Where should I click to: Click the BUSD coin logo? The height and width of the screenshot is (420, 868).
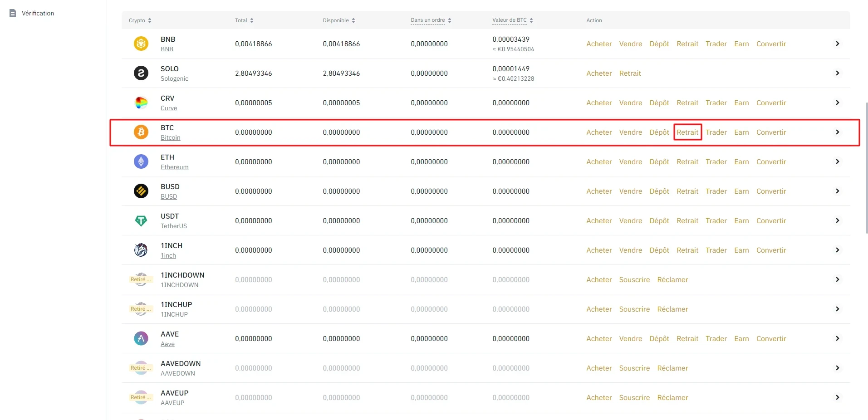pos(141,191)
